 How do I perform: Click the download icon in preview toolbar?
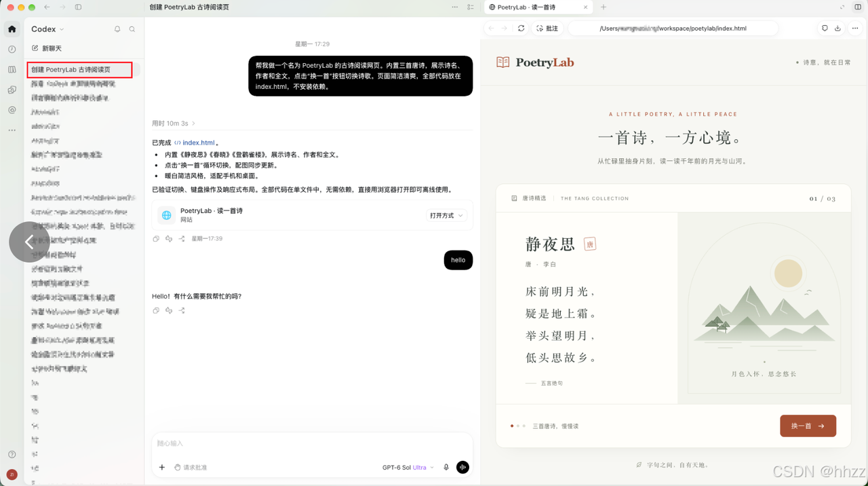pyautogui.click(x=837, y=29)
